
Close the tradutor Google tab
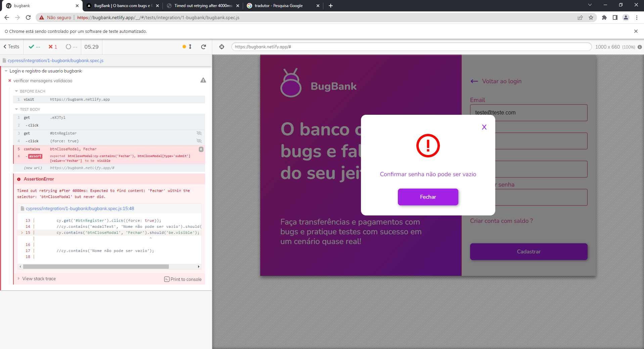[x=318, y=6]
